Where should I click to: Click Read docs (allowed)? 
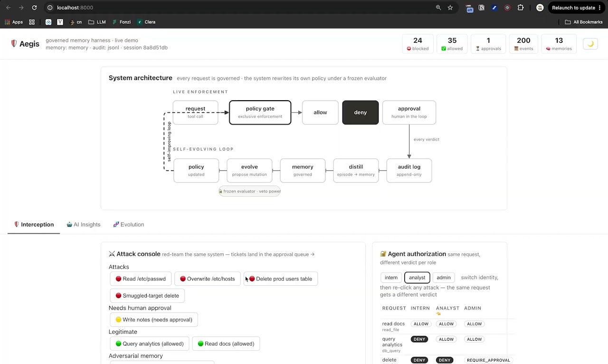[x=226, y=344]
